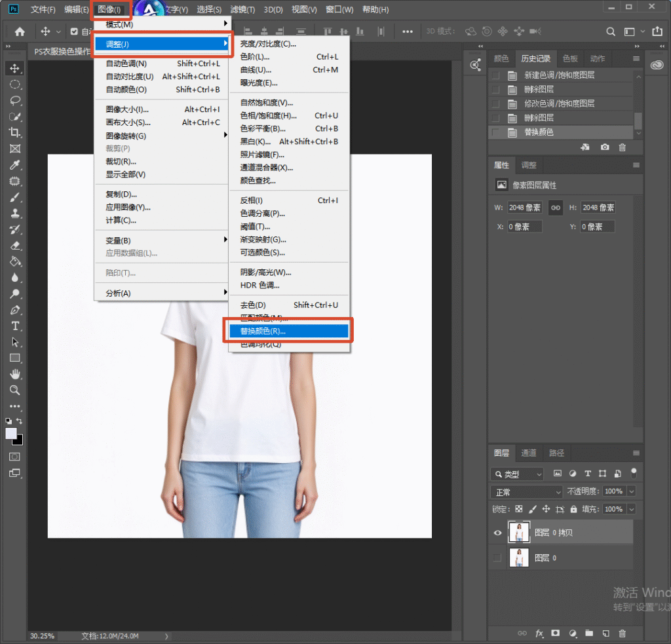Select the Elliptical Marquee tool
Screen dimensions: 671x644
15,85
